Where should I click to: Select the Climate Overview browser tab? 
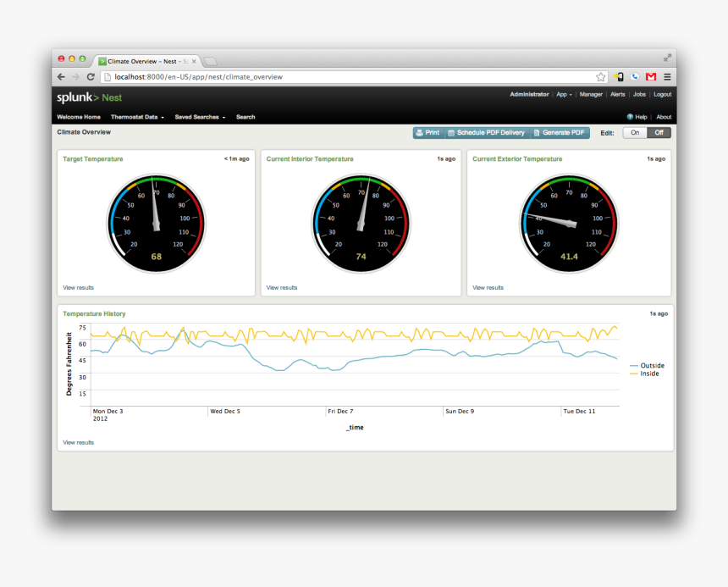coord(147,61)
